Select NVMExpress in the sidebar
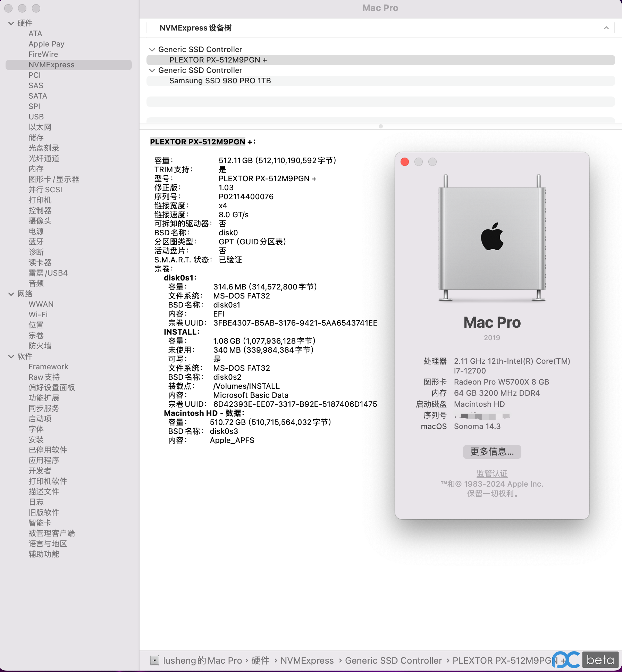622x672 pixels. 69,65
